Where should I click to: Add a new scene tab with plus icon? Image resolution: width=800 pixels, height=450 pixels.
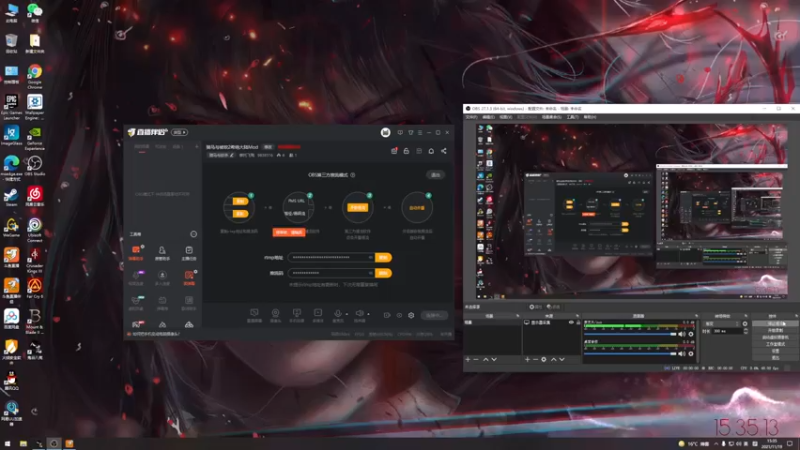click(196, 147)
